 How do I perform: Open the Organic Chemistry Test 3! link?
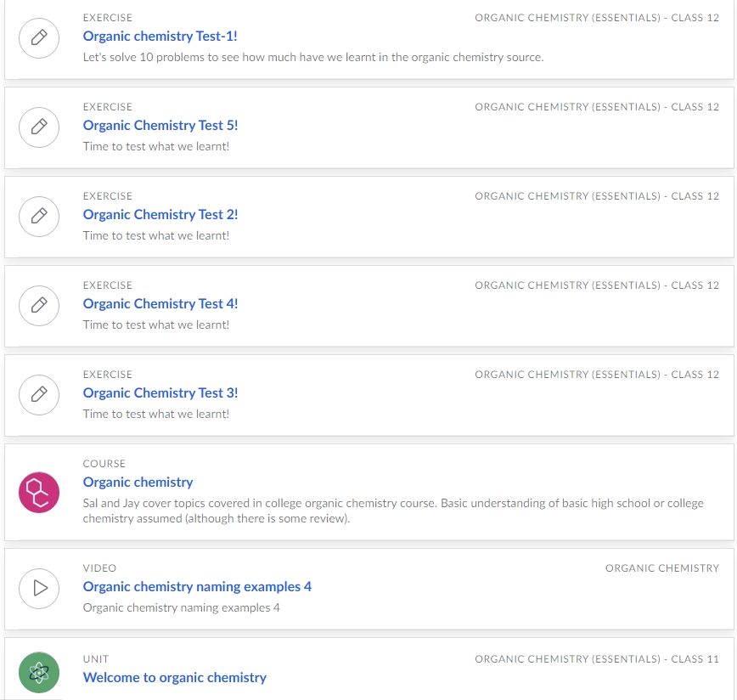[160, 393]
